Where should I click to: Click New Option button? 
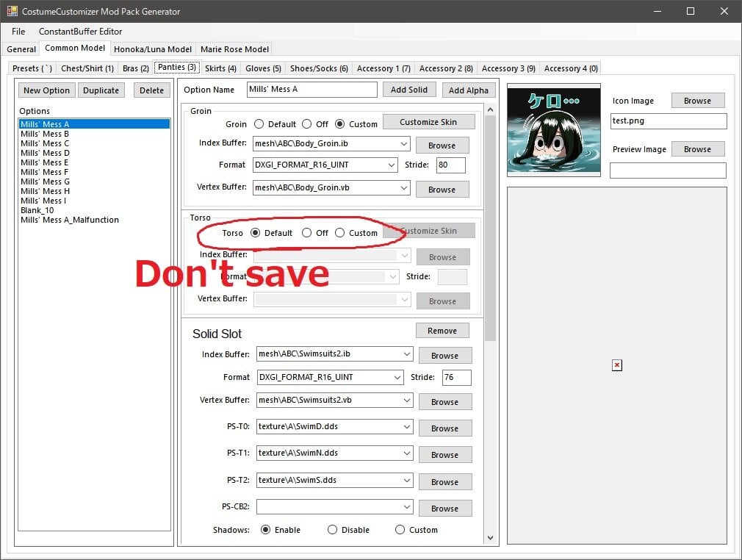click(46, 90)
